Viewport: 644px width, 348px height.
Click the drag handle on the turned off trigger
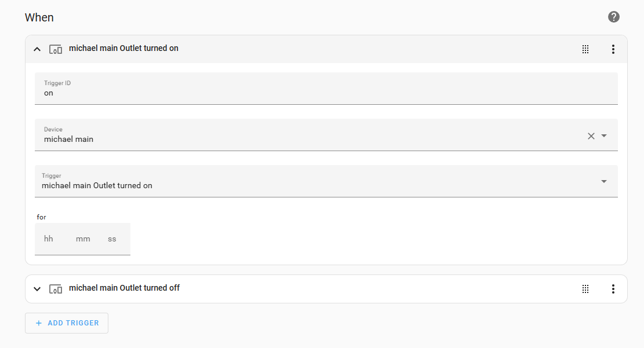coord(585,288)
